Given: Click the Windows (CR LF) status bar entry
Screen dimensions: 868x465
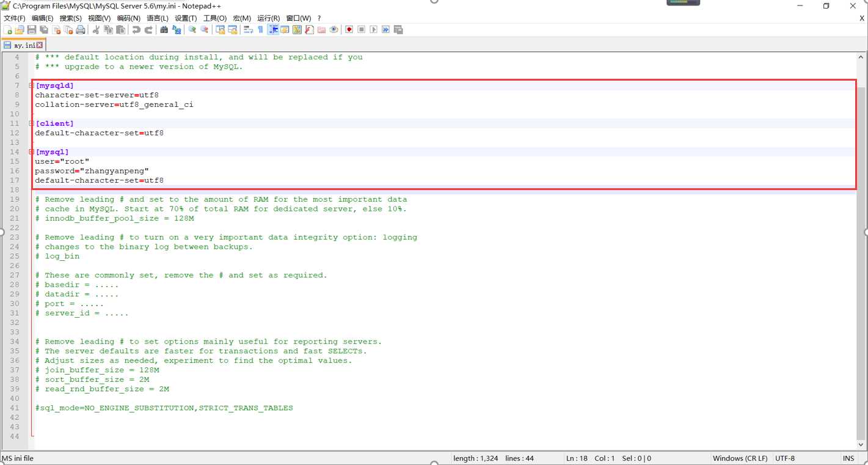Looking at the screenshot, I should coord(740,458).
